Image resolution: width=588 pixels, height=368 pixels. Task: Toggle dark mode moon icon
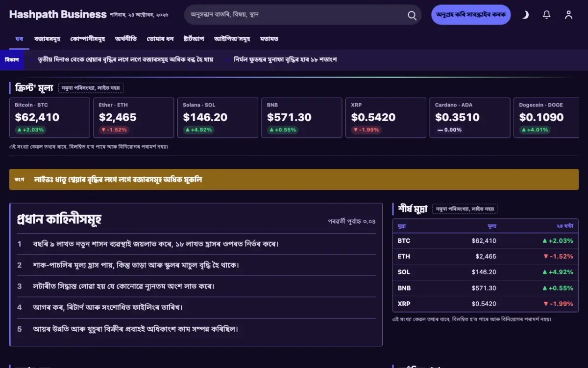(x=525, y=15)
